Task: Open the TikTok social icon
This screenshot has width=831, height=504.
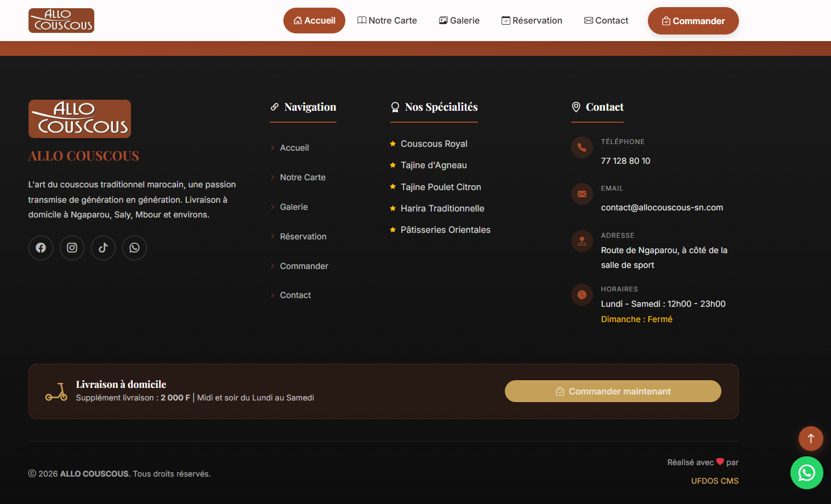Action: click(103, 248)
